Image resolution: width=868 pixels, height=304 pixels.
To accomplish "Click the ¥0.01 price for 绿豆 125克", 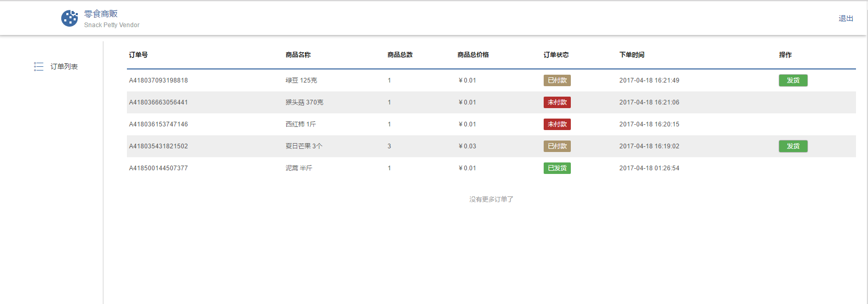I will pyautogui.click(x=467, y=80).
